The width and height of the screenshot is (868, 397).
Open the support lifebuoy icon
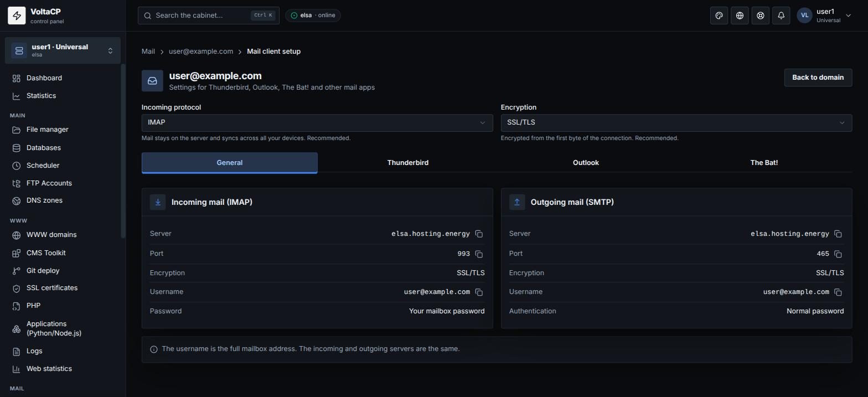[761, 16]
